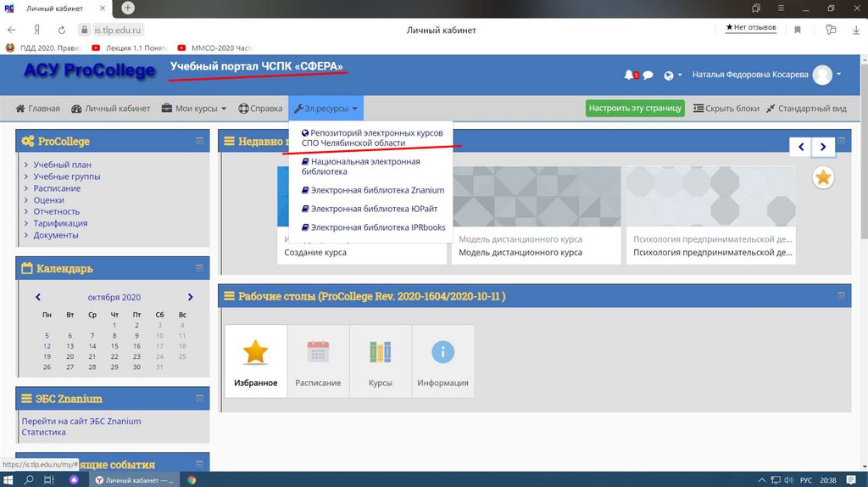Click Настроить эту страницу button
Viewport: 868px width, 487px height.
click(635, 108)
